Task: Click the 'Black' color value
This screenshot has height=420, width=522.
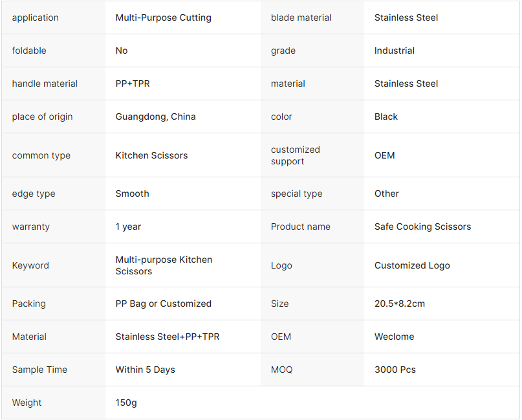Action: (x=386, y=116)
